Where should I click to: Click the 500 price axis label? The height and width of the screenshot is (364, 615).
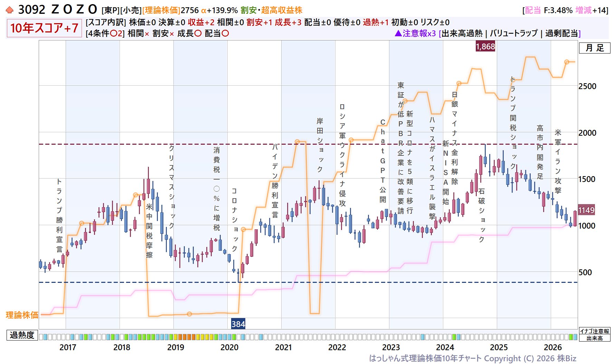pyautogui.click(x=585, y=272)
